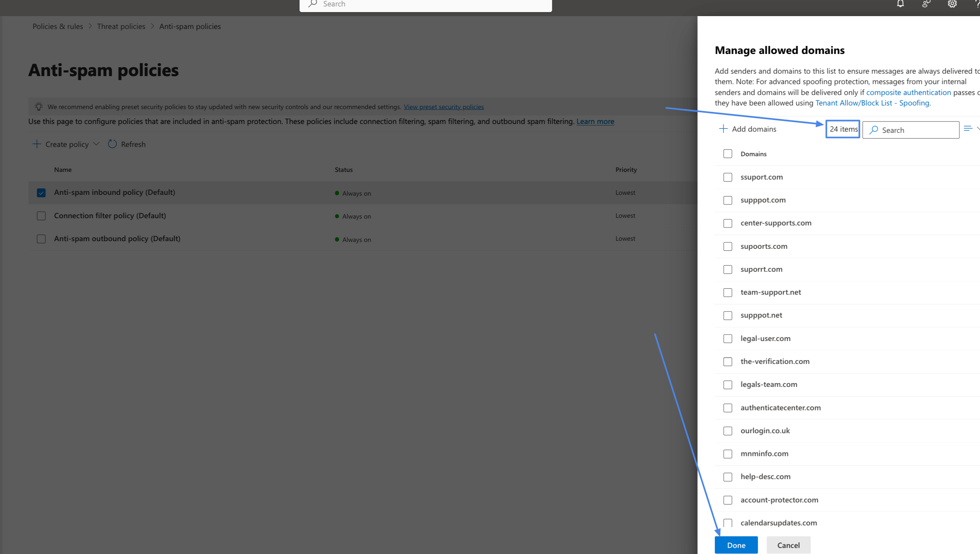
Task: Click the Help question mark icon
Action: [x=977, y=4]
